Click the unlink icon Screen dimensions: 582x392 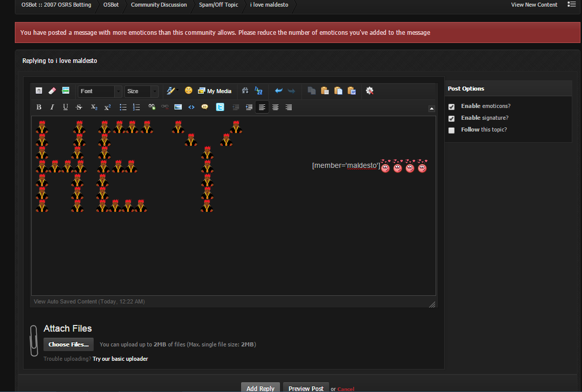(x=165, y=107)
